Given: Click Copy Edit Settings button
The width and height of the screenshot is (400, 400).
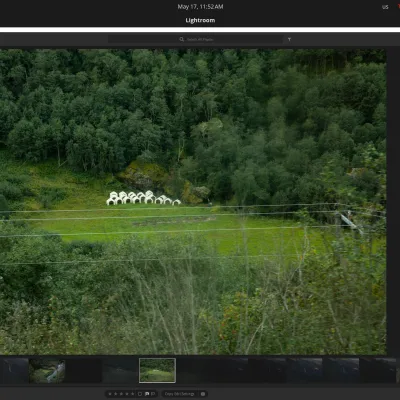Looking at the screenshot, I should [x=180, y=394].
